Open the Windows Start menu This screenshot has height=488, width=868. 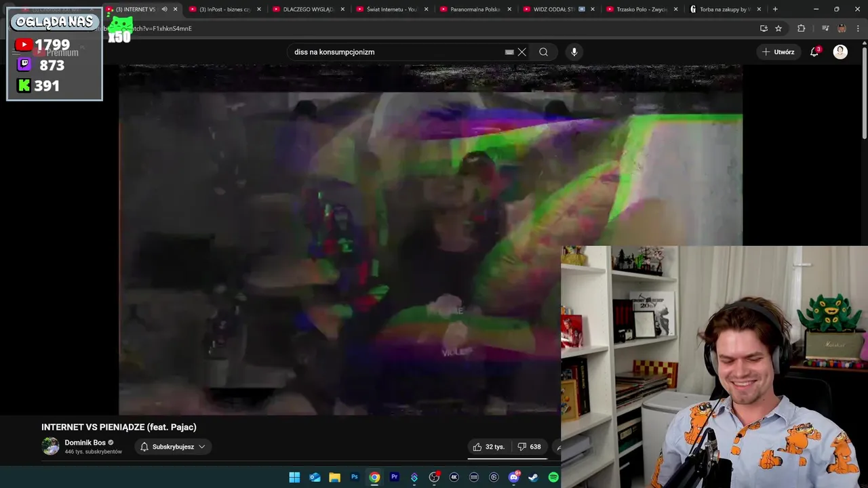click(294, 477)
